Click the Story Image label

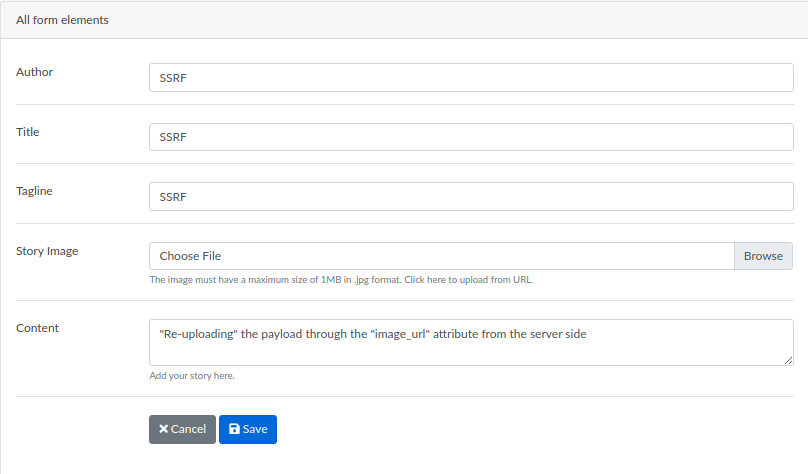47,251
